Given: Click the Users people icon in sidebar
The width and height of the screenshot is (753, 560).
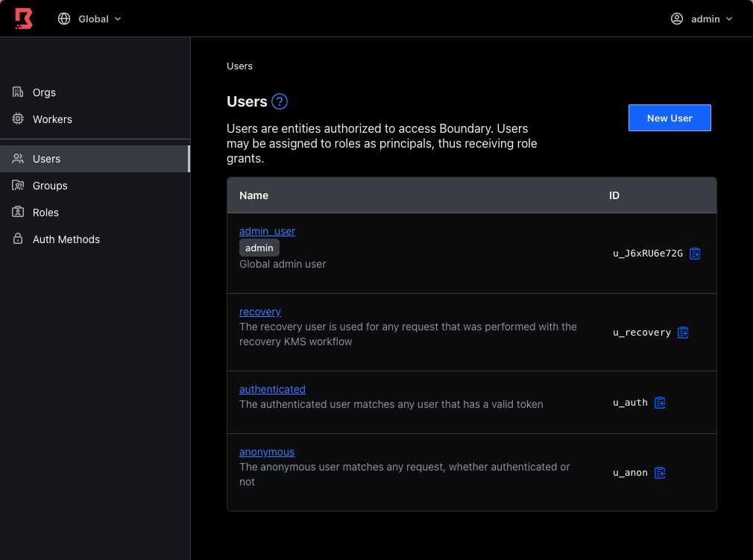Looking at the screenshot, I should [x=18, y=158].
